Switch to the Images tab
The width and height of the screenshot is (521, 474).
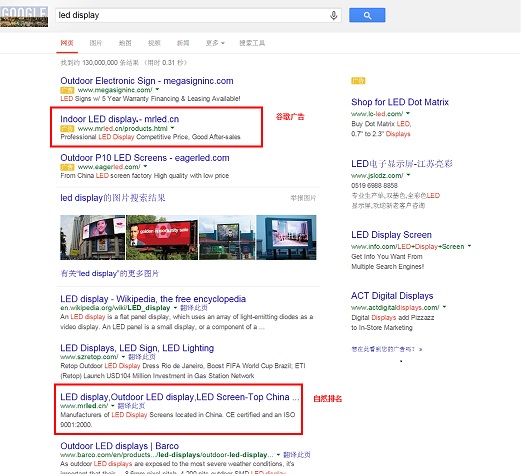point(96,43)
